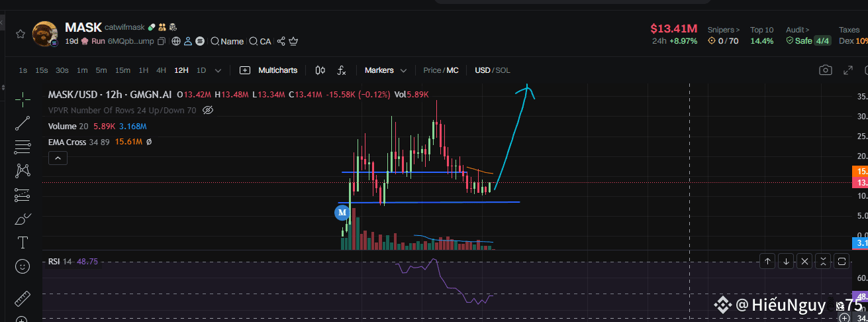Toggle currency between USD and SOL
Screen dimensions: 868x322
pyautogui.click(x=493, y=70)
